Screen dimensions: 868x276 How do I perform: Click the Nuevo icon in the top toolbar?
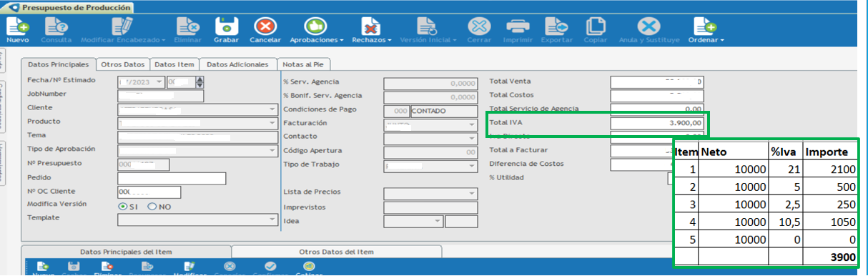pos(18,26)
